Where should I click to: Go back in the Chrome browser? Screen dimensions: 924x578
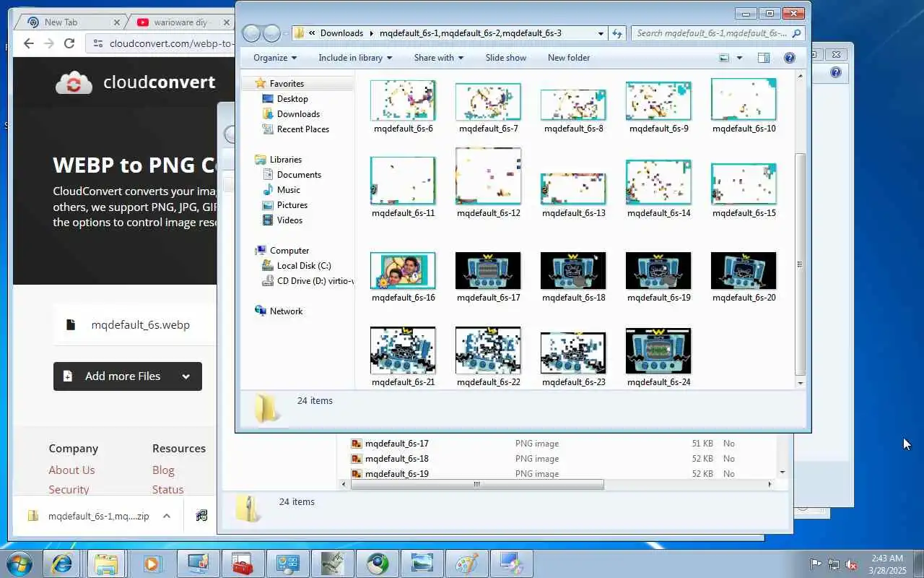pos(29,43)
